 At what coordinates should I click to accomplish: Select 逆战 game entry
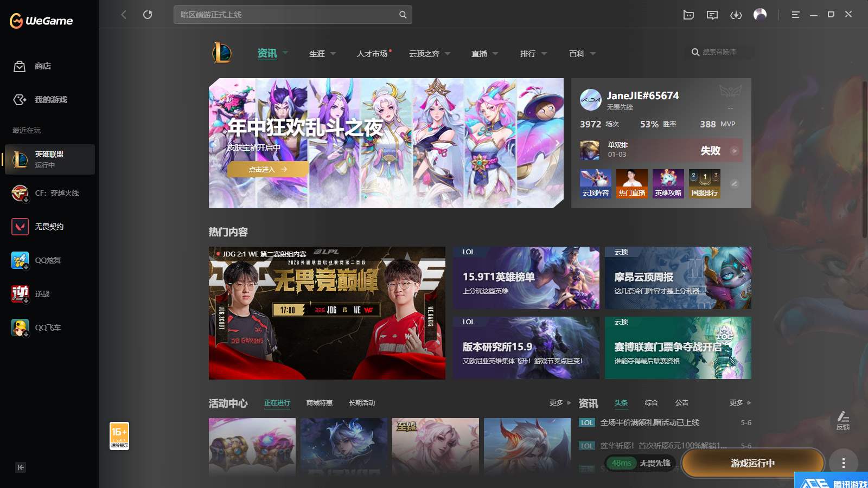click(x=50, y=294)
